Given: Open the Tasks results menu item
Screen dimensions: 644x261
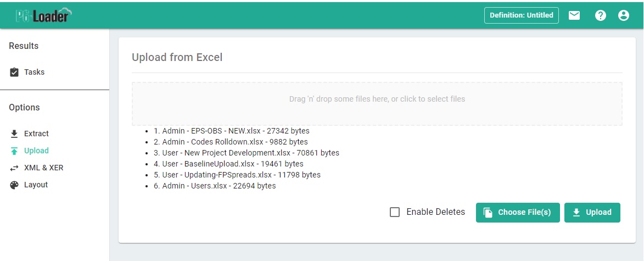Looking at the screenshot, I should click(35, 72).
